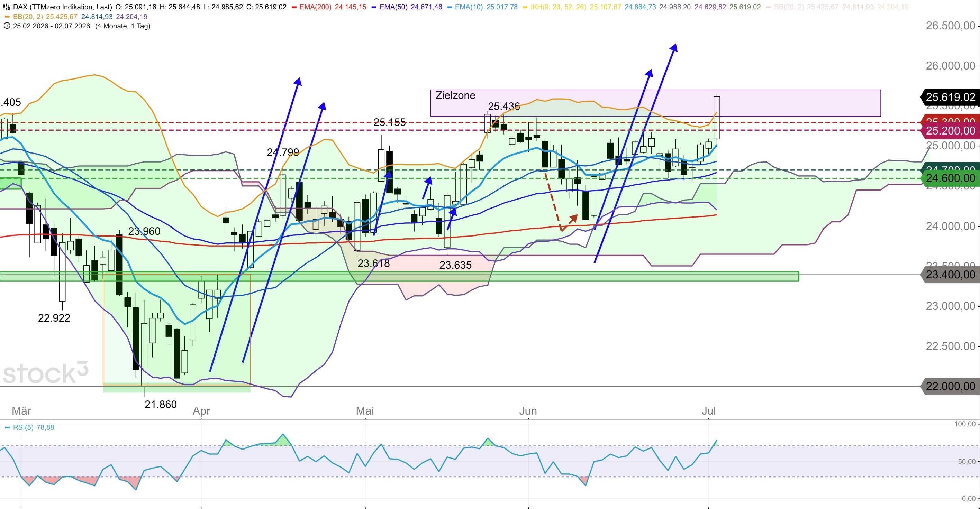
Task: Select the green 24.600,00 price level tag
Action: pyautogui.click(x=950, y=178)
